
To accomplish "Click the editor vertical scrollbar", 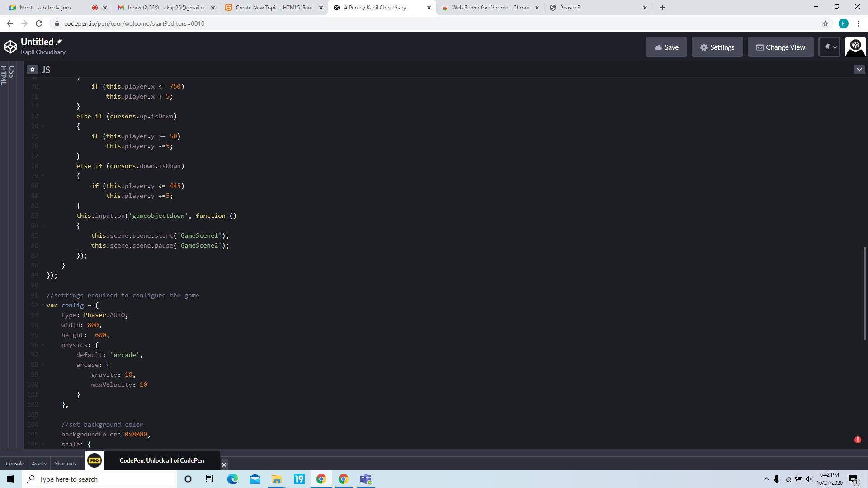I will click(x=864, y=293).
